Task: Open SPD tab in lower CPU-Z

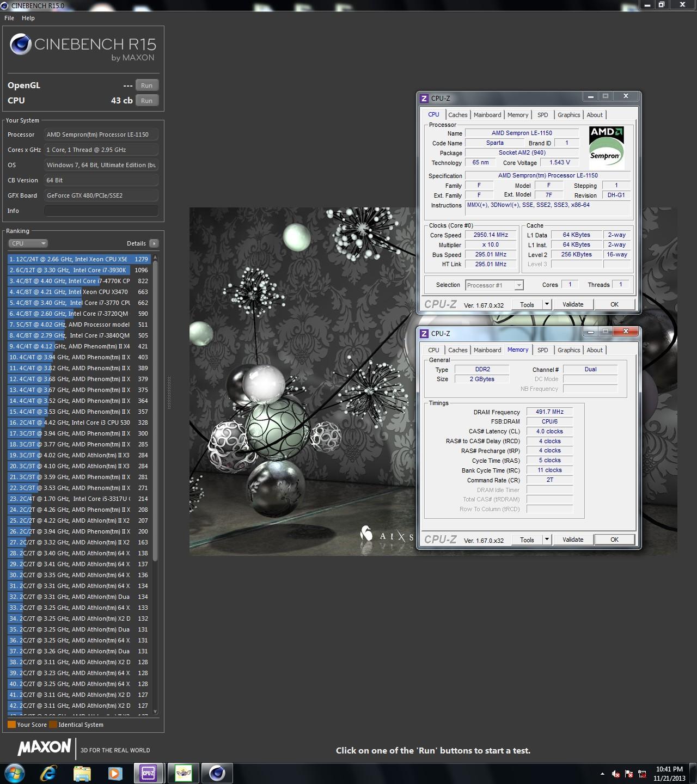Action: [x=543, y=350]
